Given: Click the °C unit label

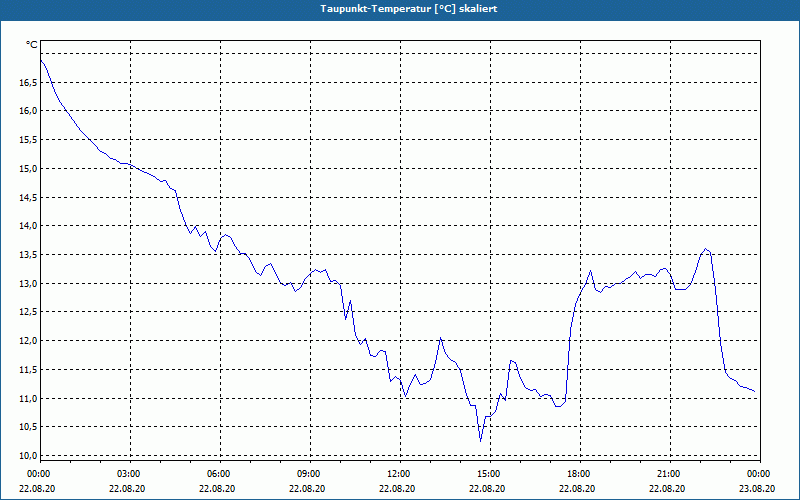Looking at the screenshot, I should point(32,45).
